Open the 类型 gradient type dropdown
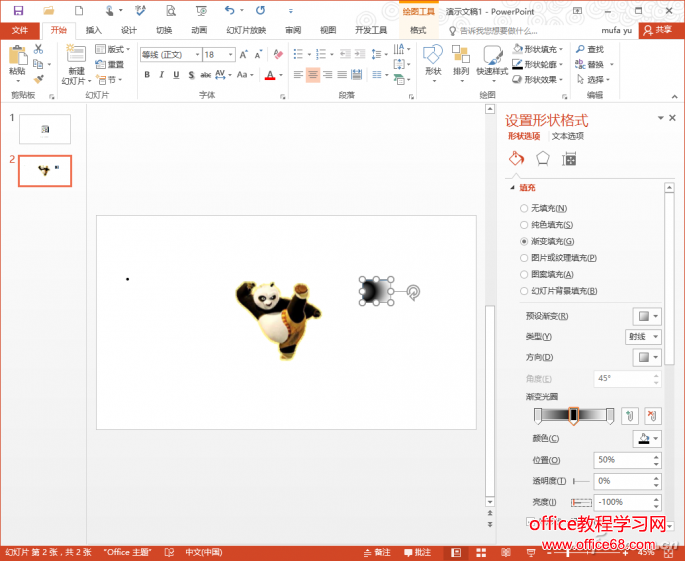 [643, 337]
